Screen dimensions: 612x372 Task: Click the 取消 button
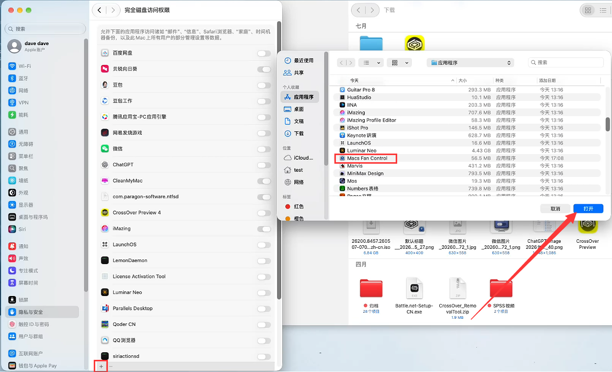(x=555, y=209)
